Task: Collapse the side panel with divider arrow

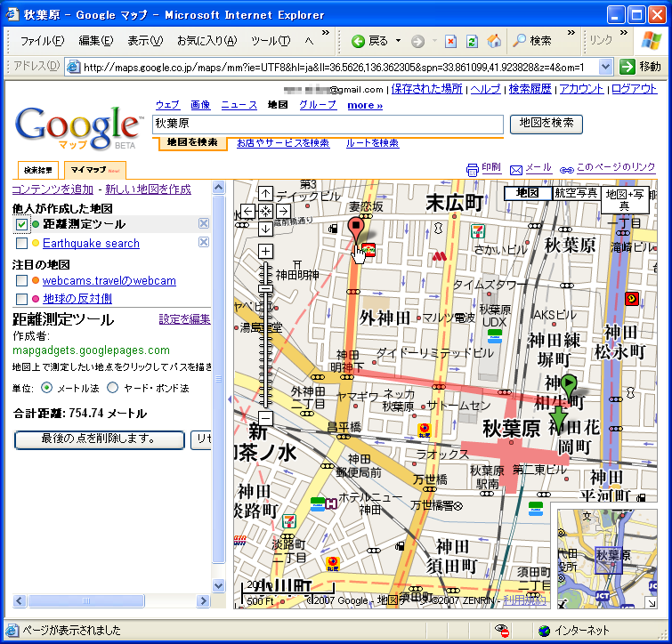Action: click(230, 399)
